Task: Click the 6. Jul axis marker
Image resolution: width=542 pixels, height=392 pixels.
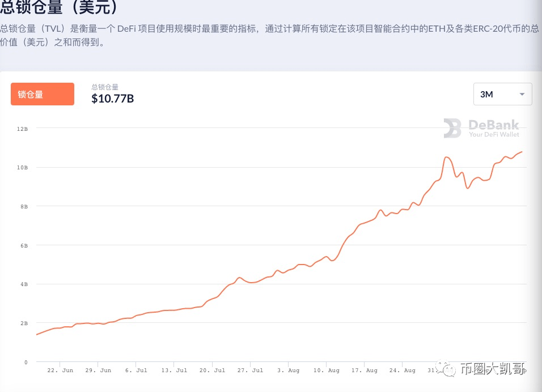Action: (136, 370)
